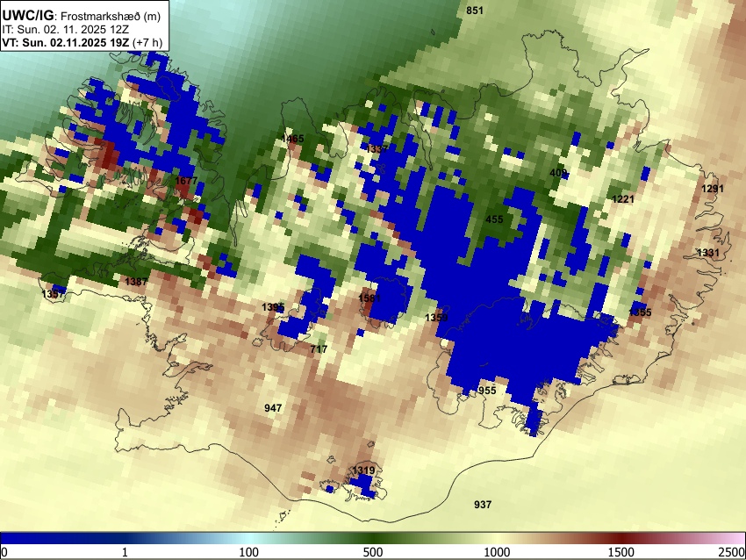Viewport: 746px width, 560px height.
Task: Select the 1677 label in the Westfjords
Action: tap(186, 181)
